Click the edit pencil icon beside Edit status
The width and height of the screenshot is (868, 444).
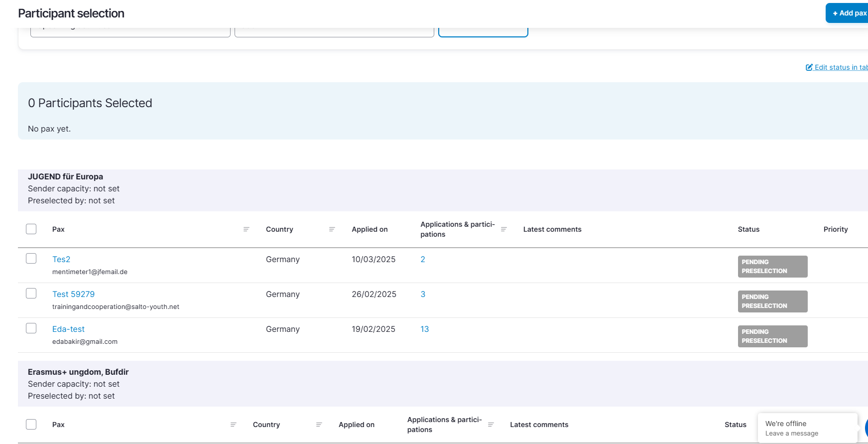(x=809, y=67)
